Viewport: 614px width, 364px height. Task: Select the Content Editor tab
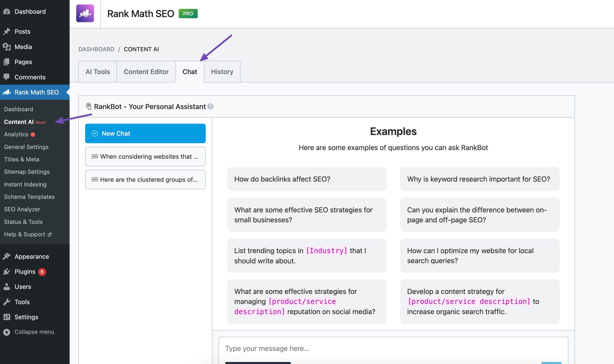click(146, 71)
